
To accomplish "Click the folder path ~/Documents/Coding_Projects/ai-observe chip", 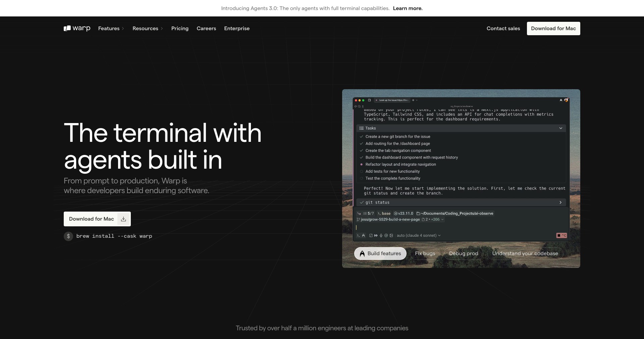I will click(455, 214).
